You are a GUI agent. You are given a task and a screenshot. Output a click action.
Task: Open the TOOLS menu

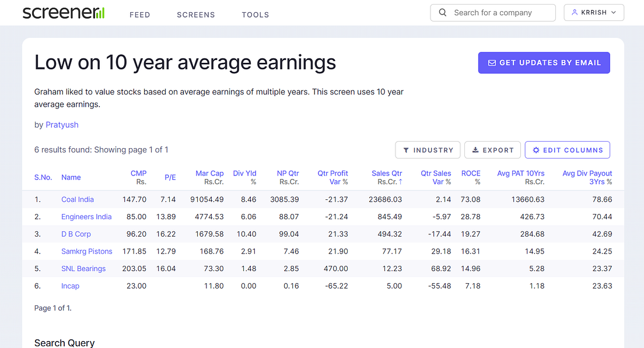click(x=255, y=15)
